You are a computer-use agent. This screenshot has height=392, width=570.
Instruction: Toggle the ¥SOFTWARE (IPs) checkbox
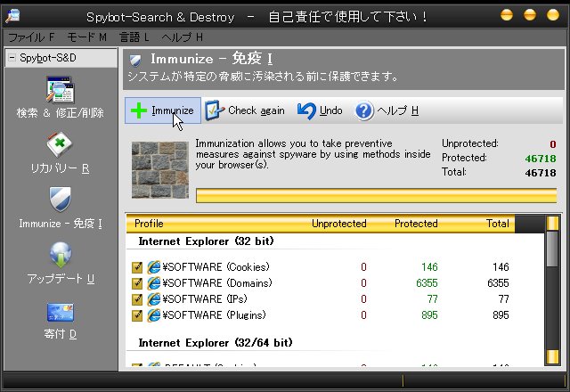click(x=137, y=299)
